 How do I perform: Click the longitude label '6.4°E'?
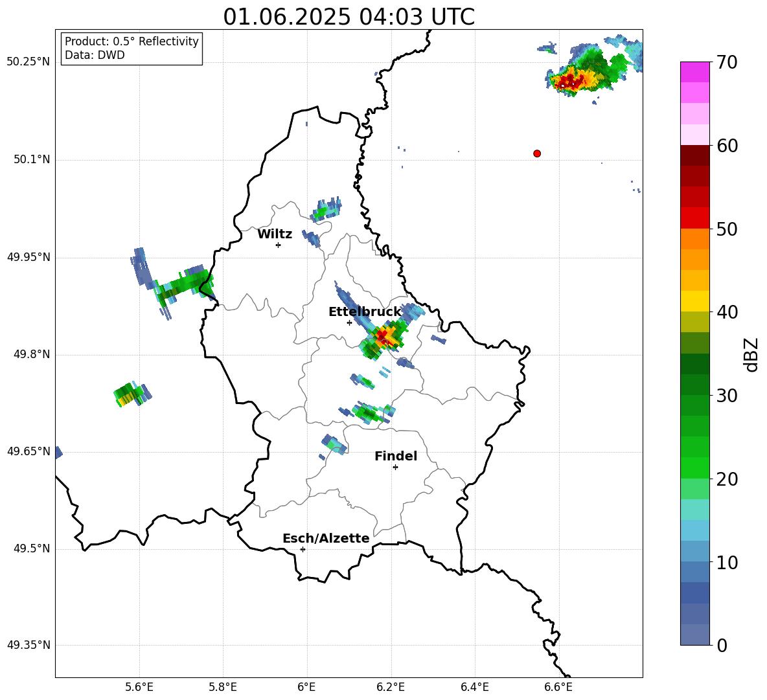coord(474,687)
